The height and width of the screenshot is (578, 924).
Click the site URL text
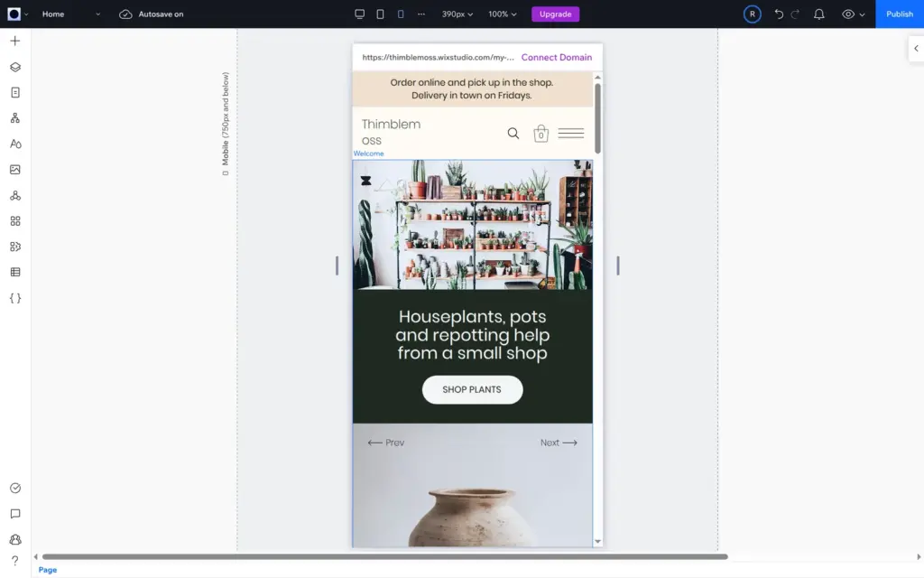(438, 57)
